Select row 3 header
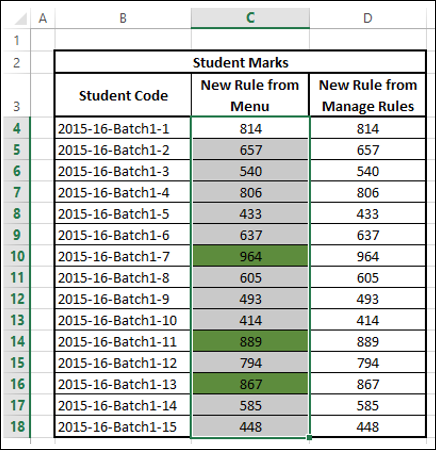Screen dimensions: 436x450 [16, 95]
